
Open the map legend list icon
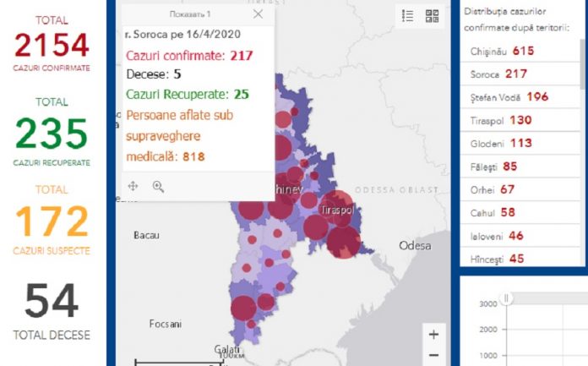pos(408,16)
